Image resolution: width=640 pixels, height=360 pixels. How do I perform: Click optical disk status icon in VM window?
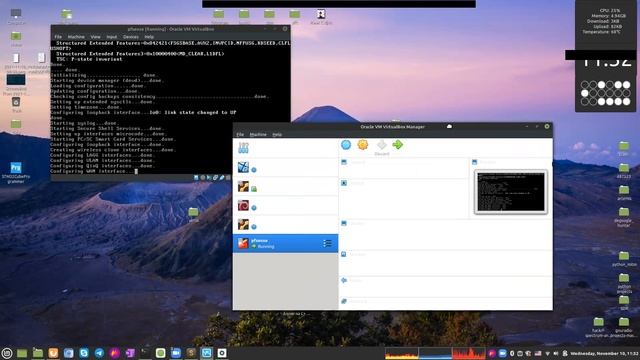click(203, 178)
